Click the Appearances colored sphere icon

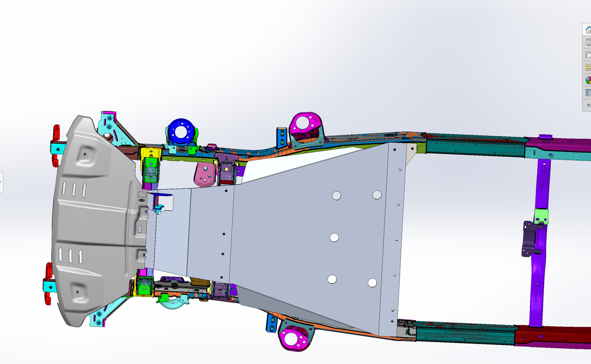[x=587, y=79]
